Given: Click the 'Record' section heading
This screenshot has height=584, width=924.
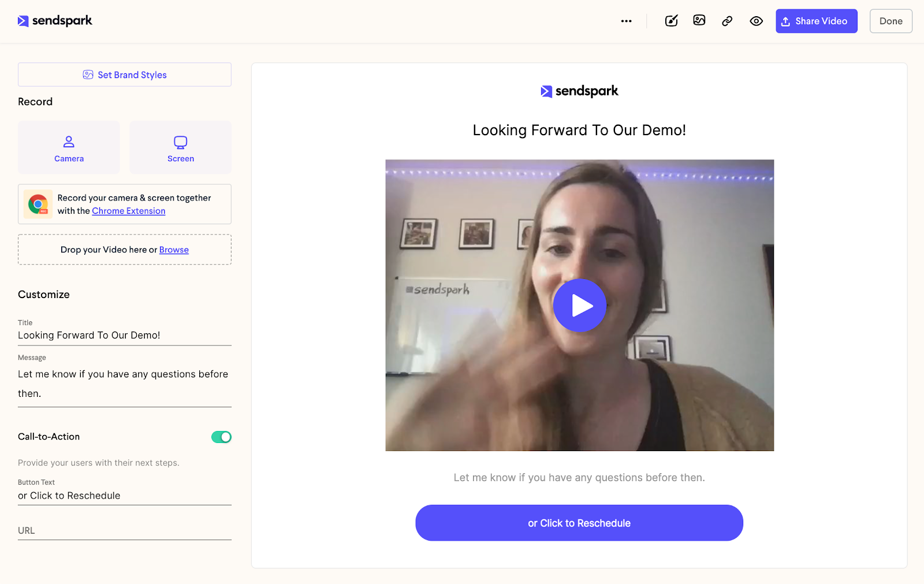Looking at the screenshot, I should point(35,102).
